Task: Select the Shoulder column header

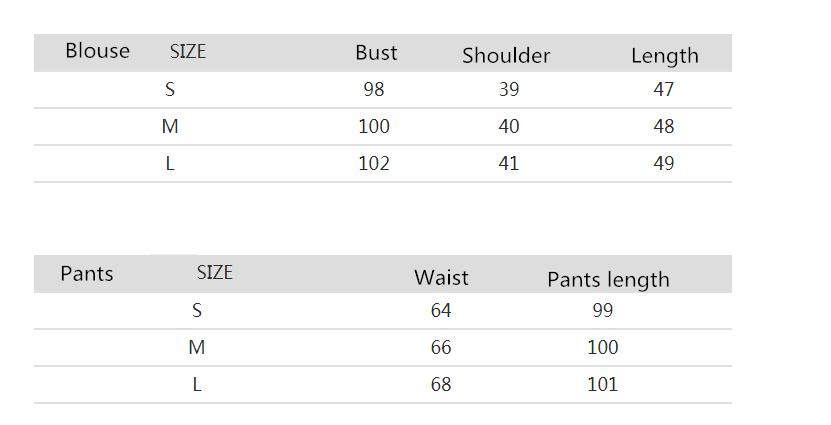Action: 506,56
